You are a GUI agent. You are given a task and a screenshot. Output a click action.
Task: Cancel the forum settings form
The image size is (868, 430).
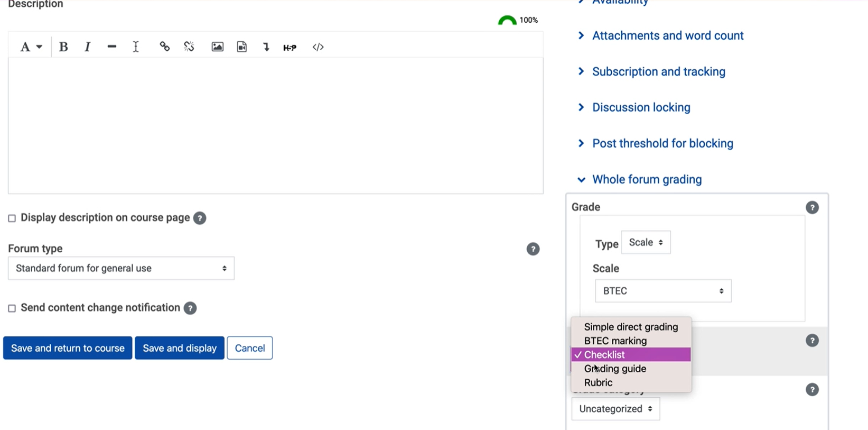pos(250,348)
